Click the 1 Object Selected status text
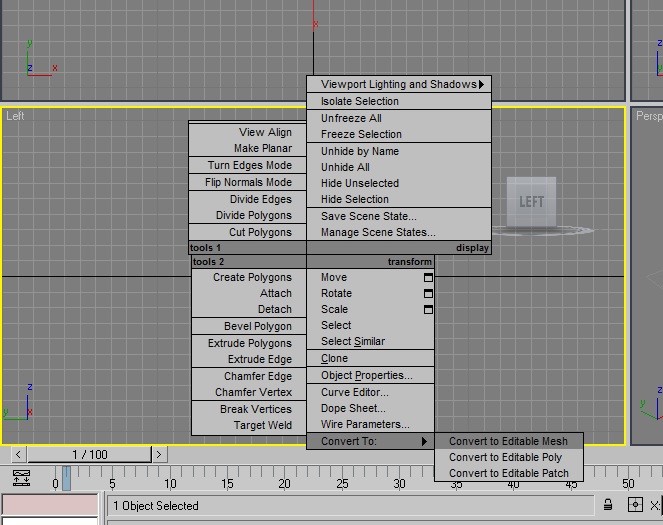This screenshot has width=663, height=525. [156, 506]
